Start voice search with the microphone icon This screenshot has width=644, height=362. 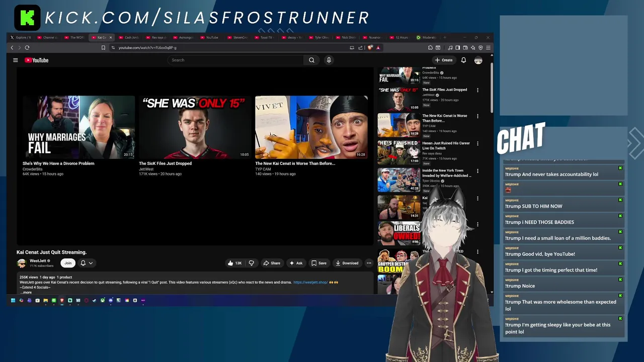tap(329, 60)
